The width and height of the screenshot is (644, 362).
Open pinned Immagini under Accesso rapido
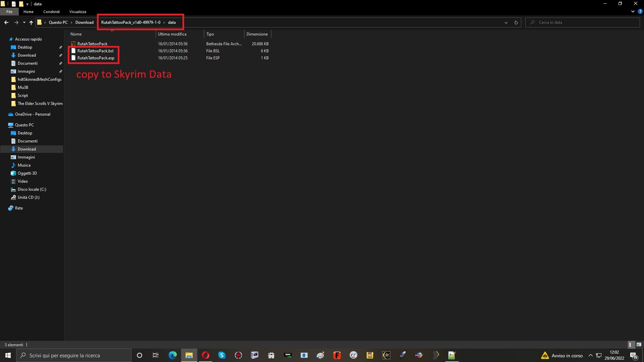(26, 71)
